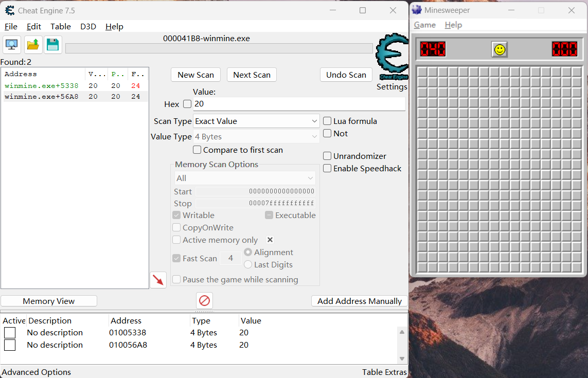This screenshot has height=378, width=588.
Task: Click Add Address Manually button
Action: (x=359, y=301)
